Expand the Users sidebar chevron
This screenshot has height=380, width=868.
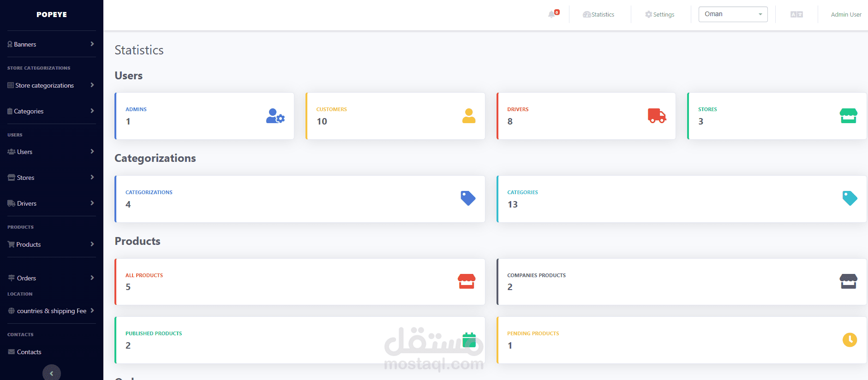click(92, 151)
